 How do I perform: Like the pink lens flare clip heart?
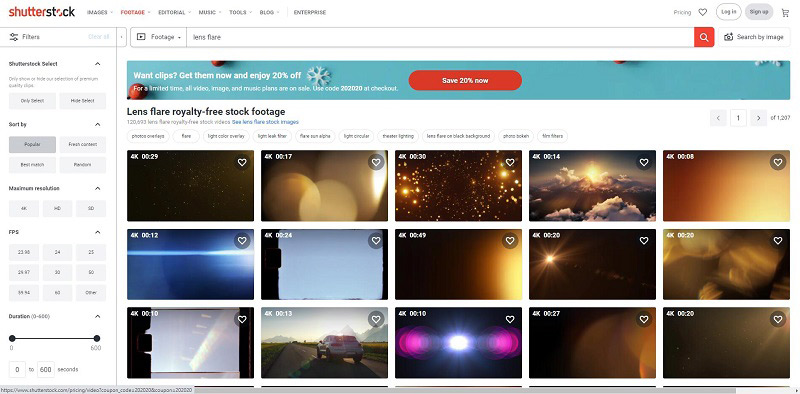pos(510,319)
